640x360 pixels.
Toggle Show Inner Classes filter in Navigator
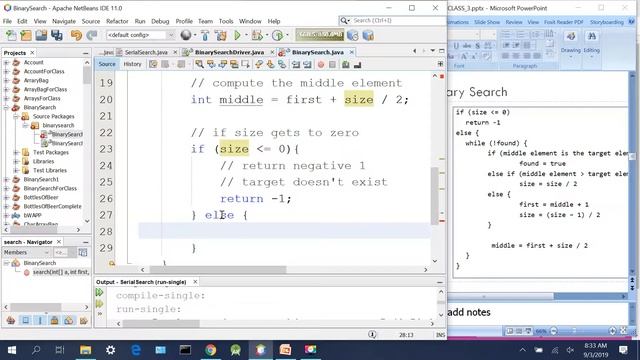[69, 320]
